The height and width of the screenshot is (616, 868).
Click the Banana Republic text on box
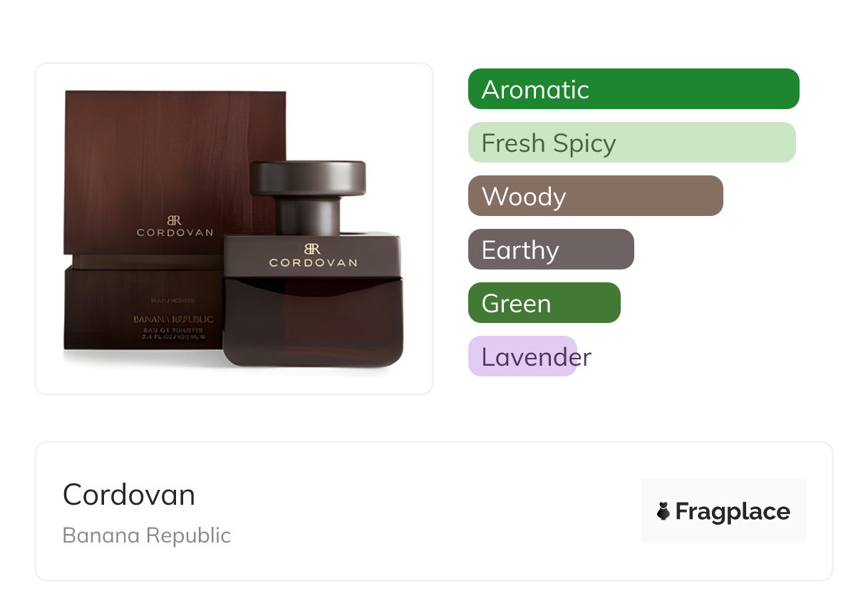pyautogui.click(x=173, y=319)
